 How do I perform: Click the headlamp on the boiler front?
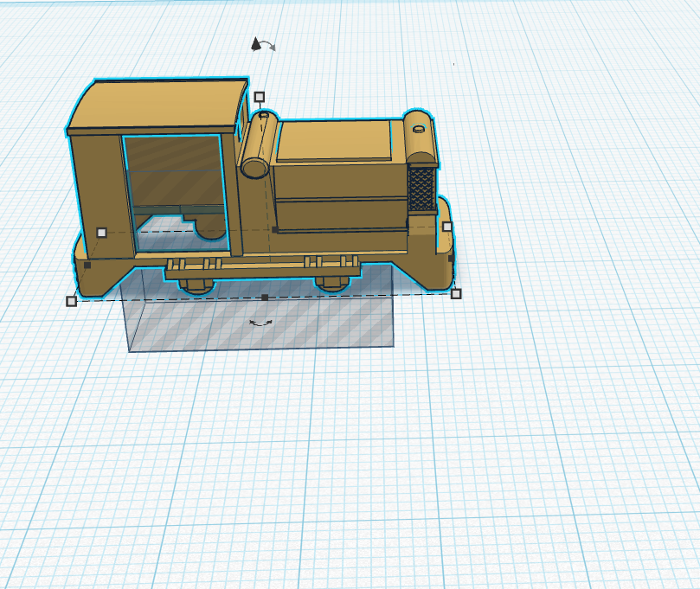[418, 129]
